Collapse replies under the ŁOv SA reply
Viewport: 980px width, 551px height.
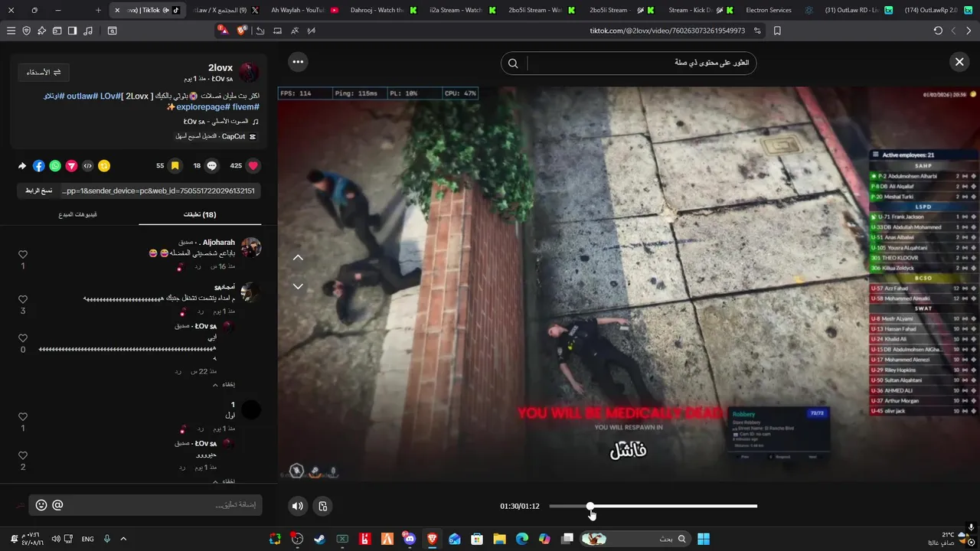point(224,384)
